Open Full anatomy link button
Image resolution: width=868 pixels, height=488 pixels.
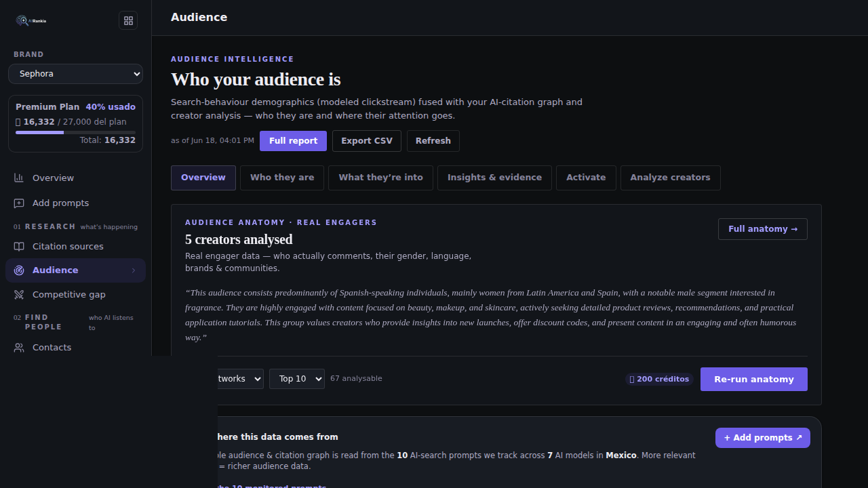pos(763,229)
